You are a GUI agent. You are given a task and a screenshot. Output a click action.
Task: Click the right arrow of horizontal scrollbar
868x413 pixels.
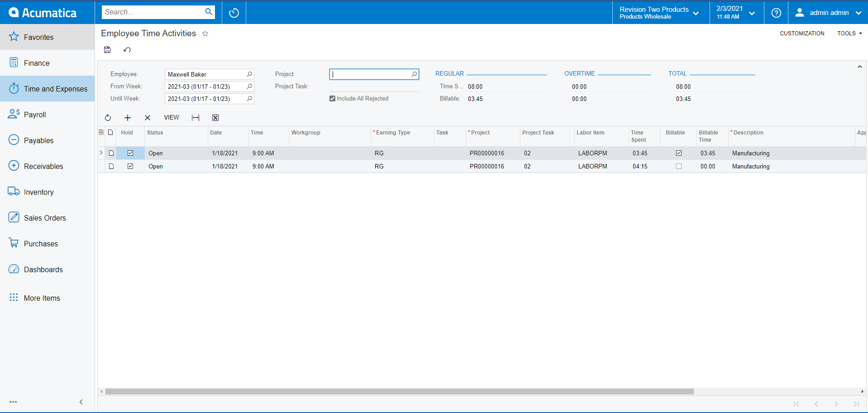(862, 392)
